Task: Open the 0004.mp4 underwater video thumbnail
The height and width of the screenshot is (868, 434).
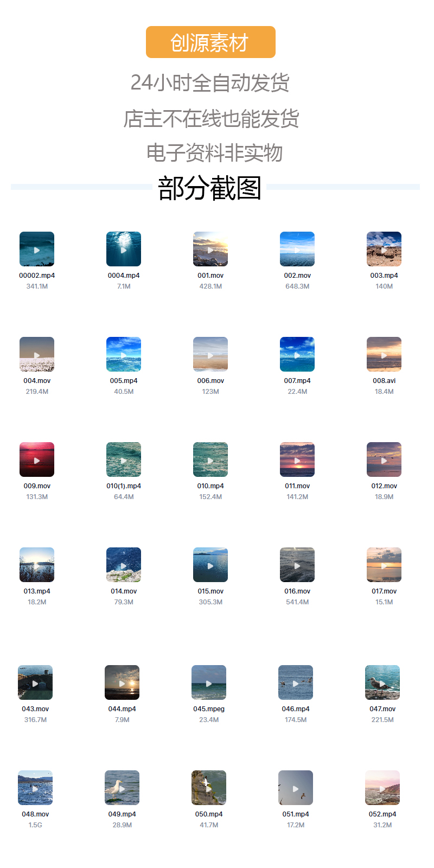Action: point(124,249)
